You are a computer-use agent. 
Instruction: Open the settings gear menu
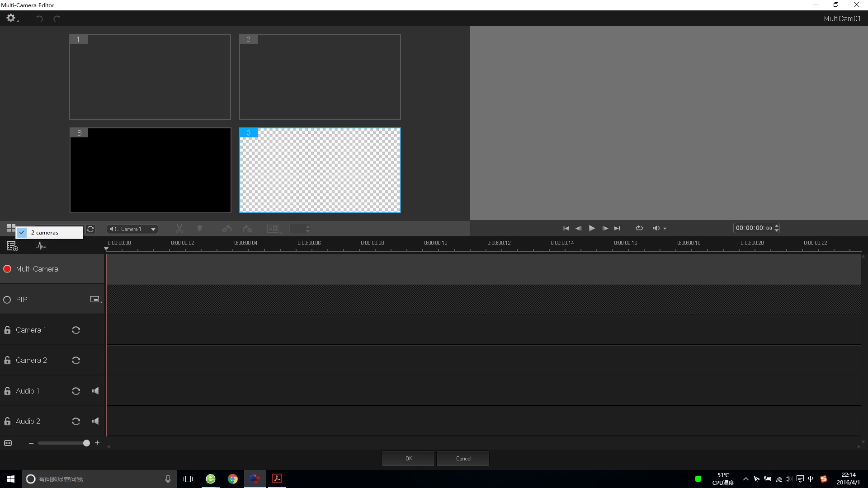click(x=11, y=18)
